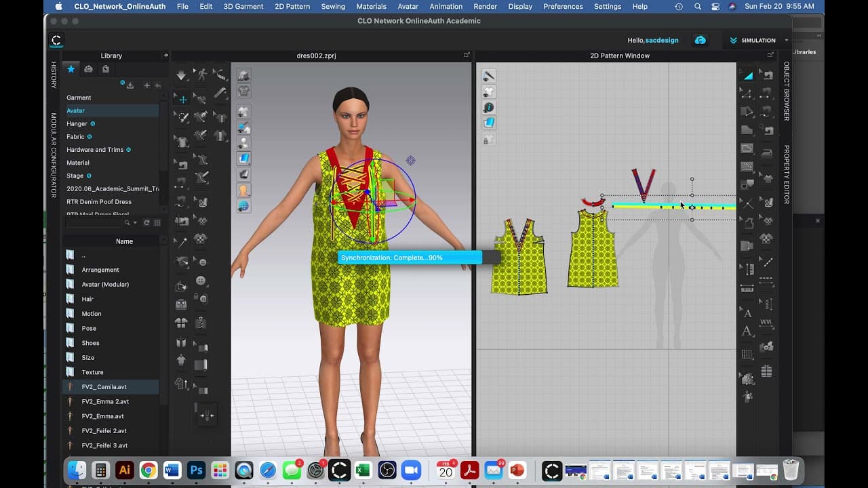Open the Add Text tool in 2D window

747,331
